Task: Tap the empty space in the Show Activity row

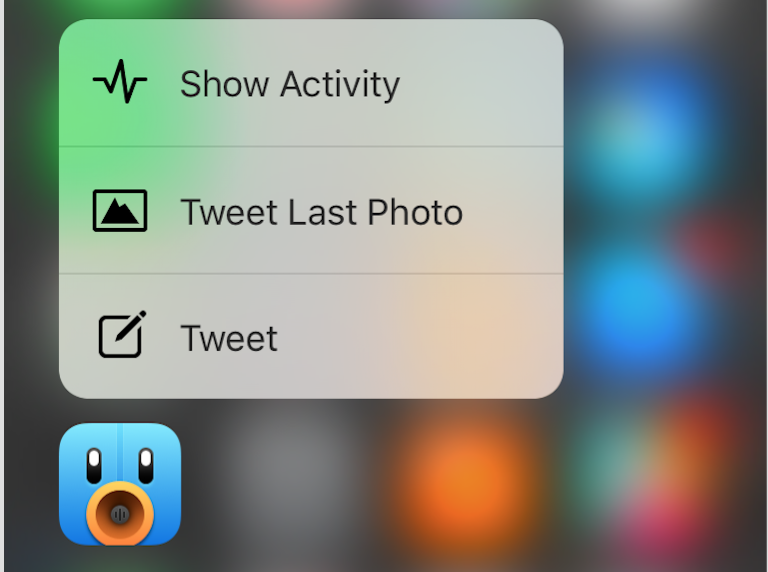Action: pyautogui.click(x=480, y=83)
